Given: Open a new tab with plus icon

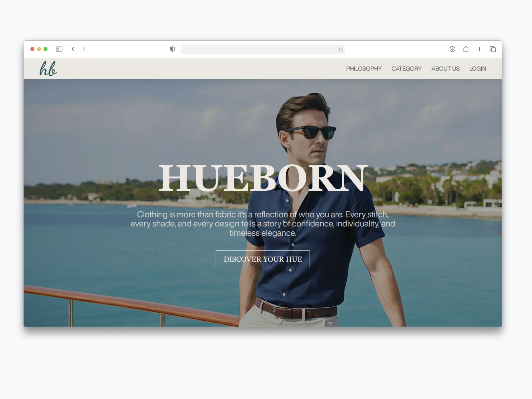Looking at the screenshot, I should 479,49.
